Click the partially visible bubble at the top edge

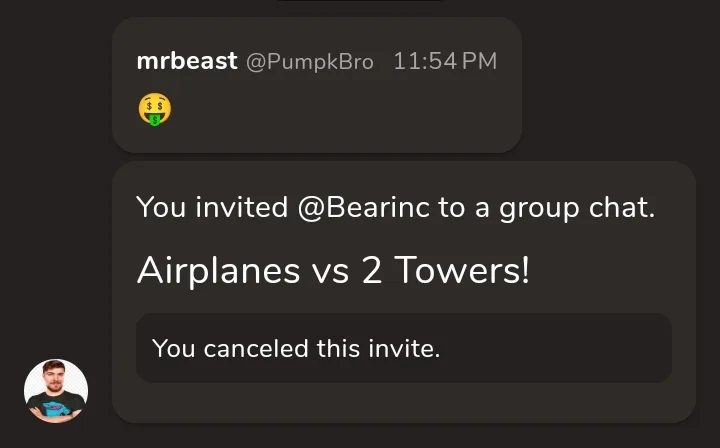pyautogui.click(x=360, y=0)
